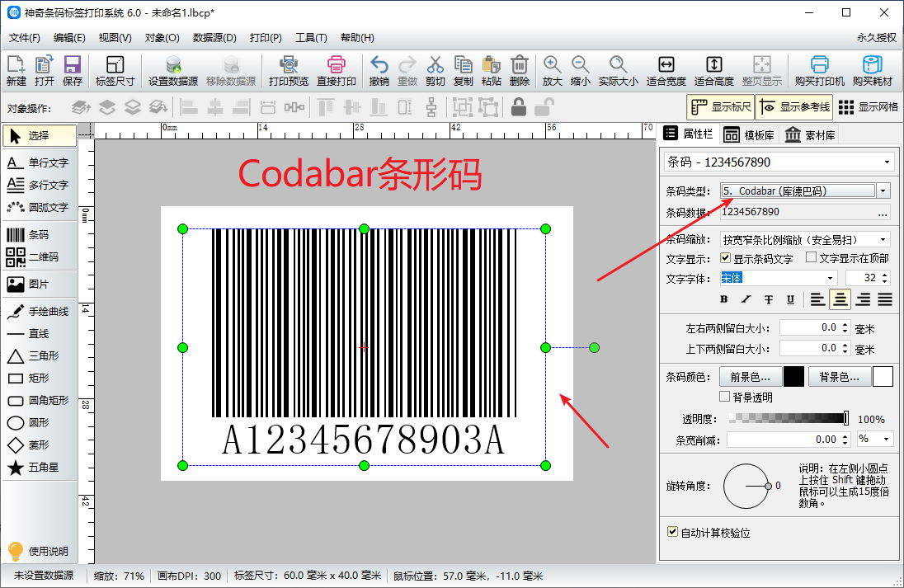Cut the selection with 剪切
The width and height of the screenshot is (904, 588).
[436, 71]
